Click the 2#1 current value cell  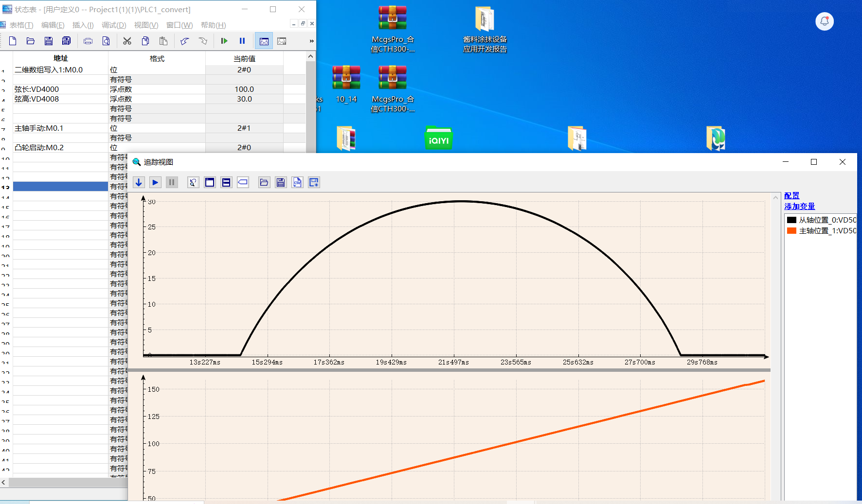(x=244, y=128)
